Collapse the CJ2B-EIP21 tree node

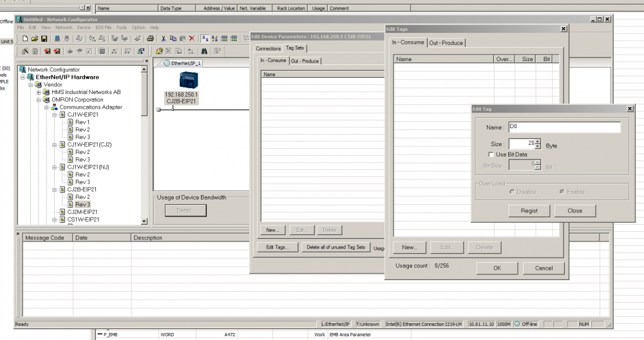click(54, 190)
